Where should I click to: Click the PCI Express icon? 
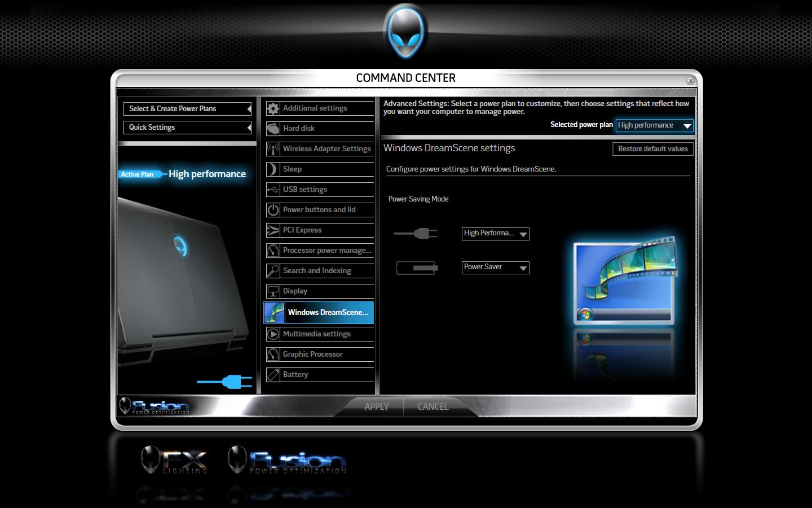pyautogui.click(x=273, y=230)
